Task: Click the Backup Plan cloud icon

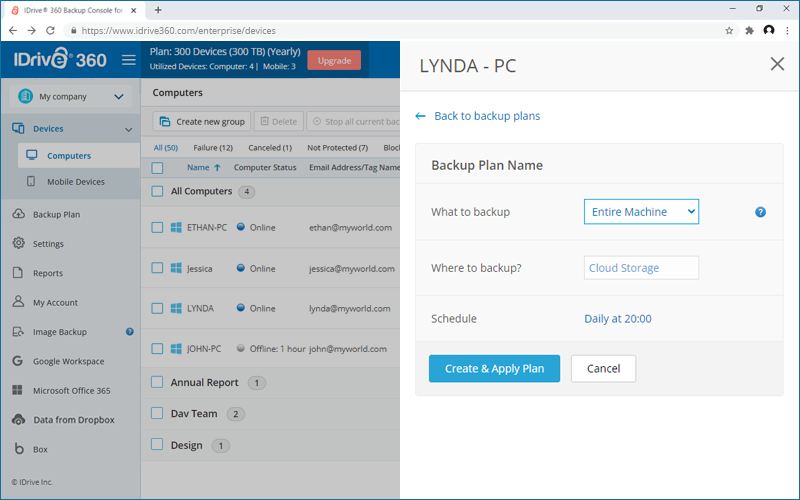Action: click(18, 214)
